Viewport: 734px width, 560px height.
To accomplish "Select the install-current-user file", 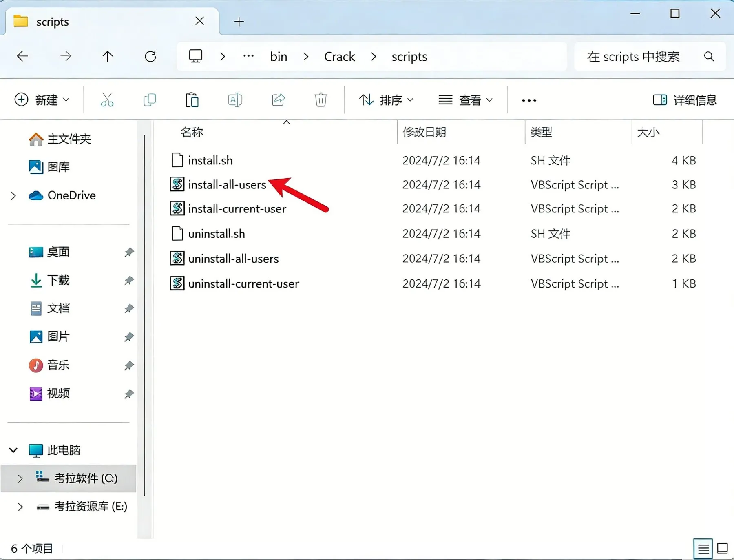I will click(228, 209).
